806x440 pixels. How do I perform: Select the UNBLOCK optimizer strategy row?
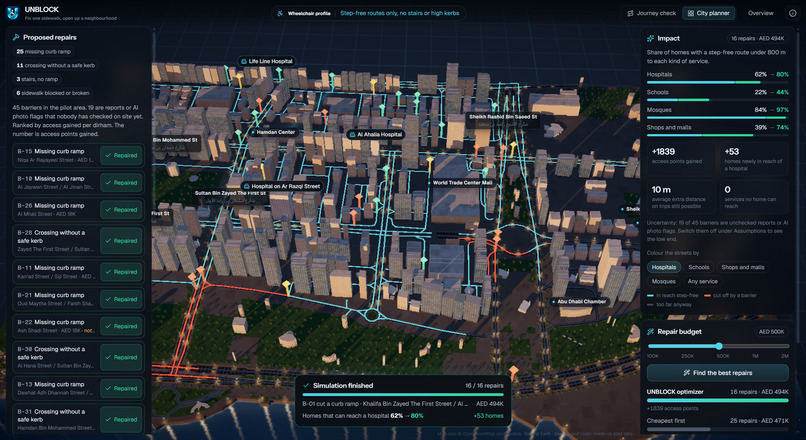718,399
